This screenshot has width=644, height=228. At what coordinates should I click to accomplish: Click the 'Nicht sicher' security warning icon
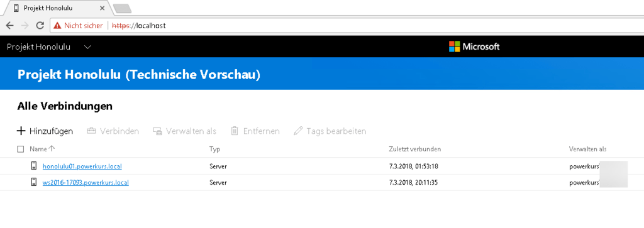pos(57,25)
